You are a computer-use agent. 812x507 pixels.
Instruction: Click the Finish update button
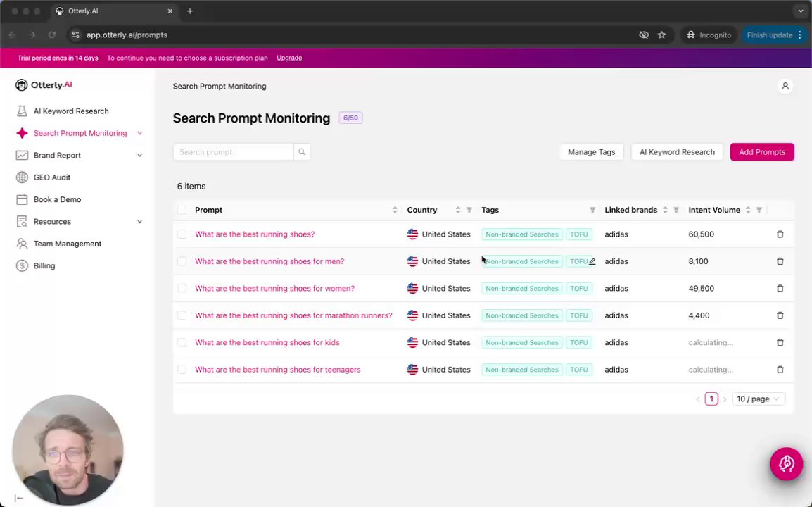click(x=774, y=35)
